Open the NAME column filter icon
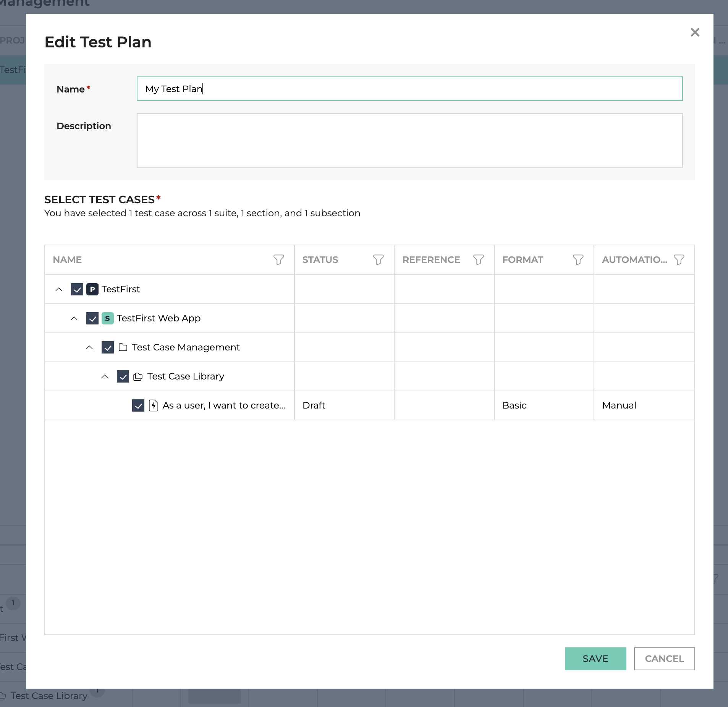The height and width of the screenshot is (707, 728). click(279, 260)
